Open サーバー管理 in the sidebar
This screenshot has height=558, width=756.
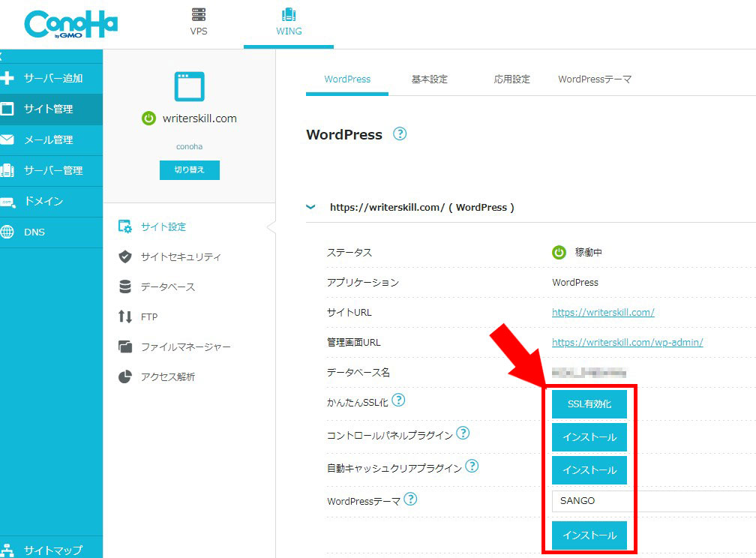(x=51, y=170)
